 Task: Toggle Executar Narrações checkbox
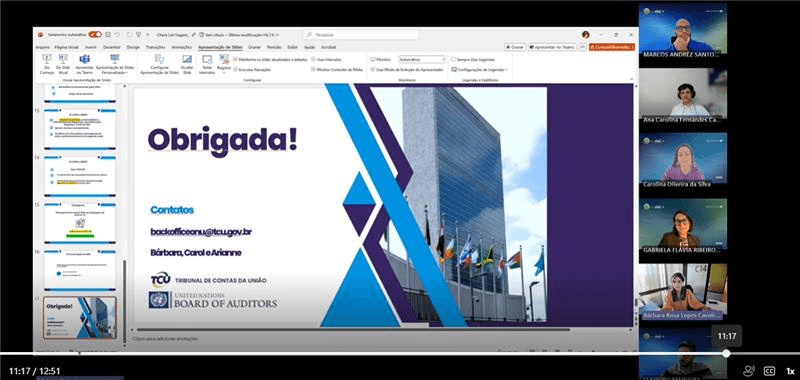(x=235, y=69)
